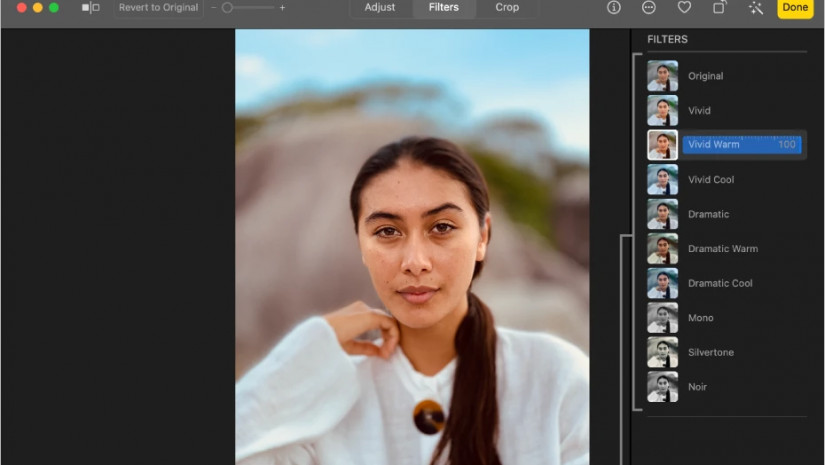Select the Silvertone filter thumbnail
Viewport: 825px width, 465px height.
662,352
